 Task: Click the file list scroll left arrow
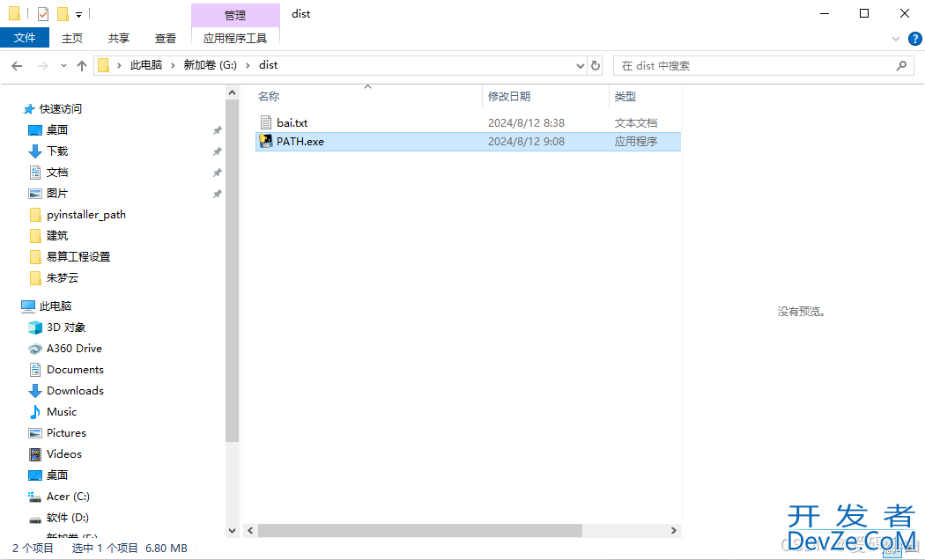251,531
